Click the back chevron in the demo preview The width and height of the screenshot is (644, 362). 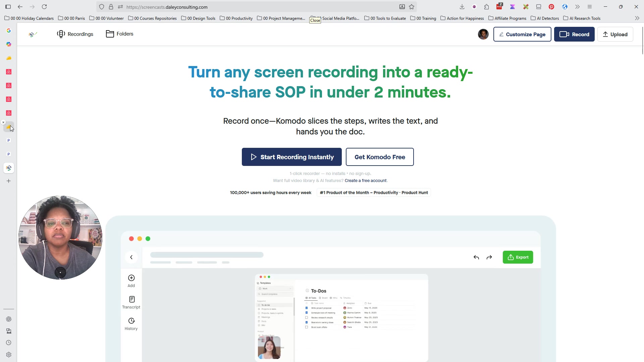click(x=131, y=257)
